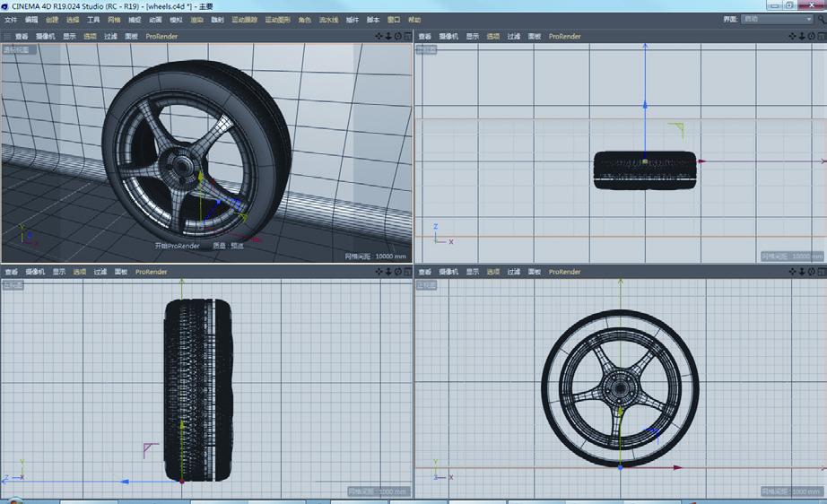Toggle maximize icon of the perspective viewport
827x504 pixels.
point(407,37)
